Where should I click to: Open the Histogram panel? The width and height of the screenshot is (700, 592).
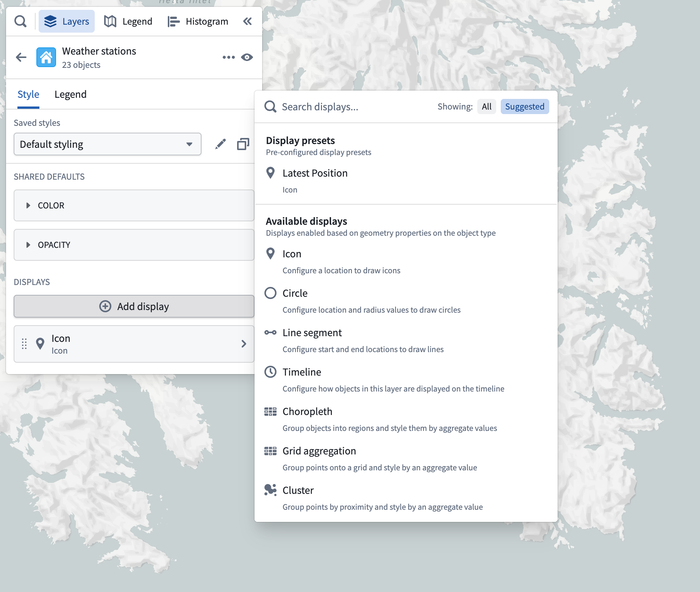[x=197, y=21]
